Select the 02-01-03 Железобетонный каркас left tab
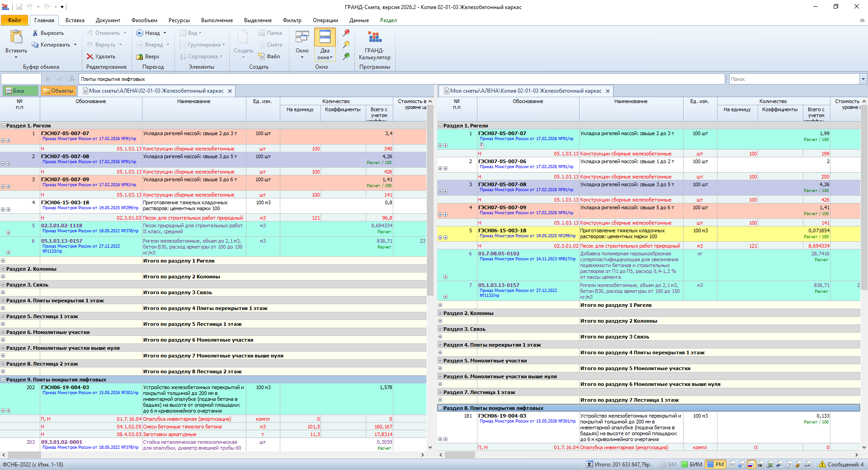This screenshot has height=470, width=868. point(156,91)
